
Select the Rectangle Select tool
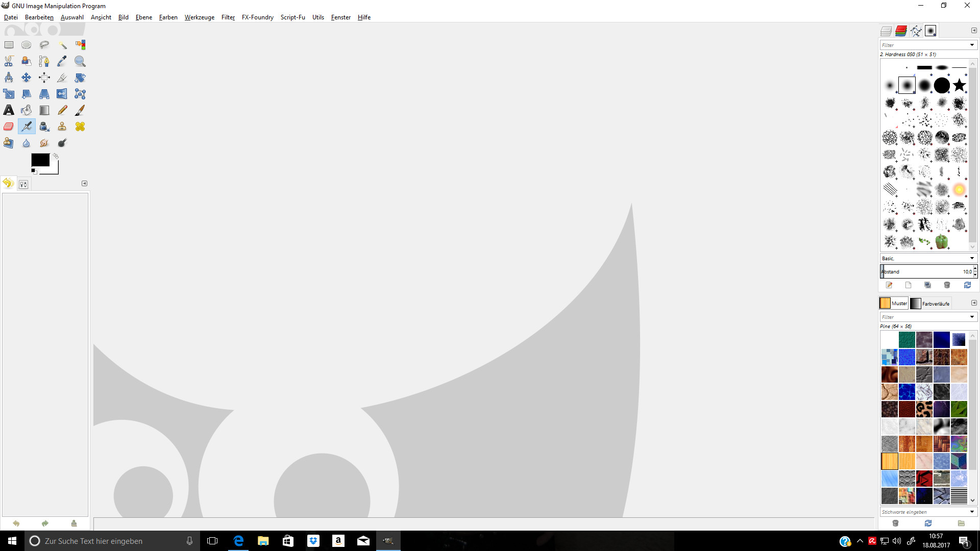click(9, 45)
